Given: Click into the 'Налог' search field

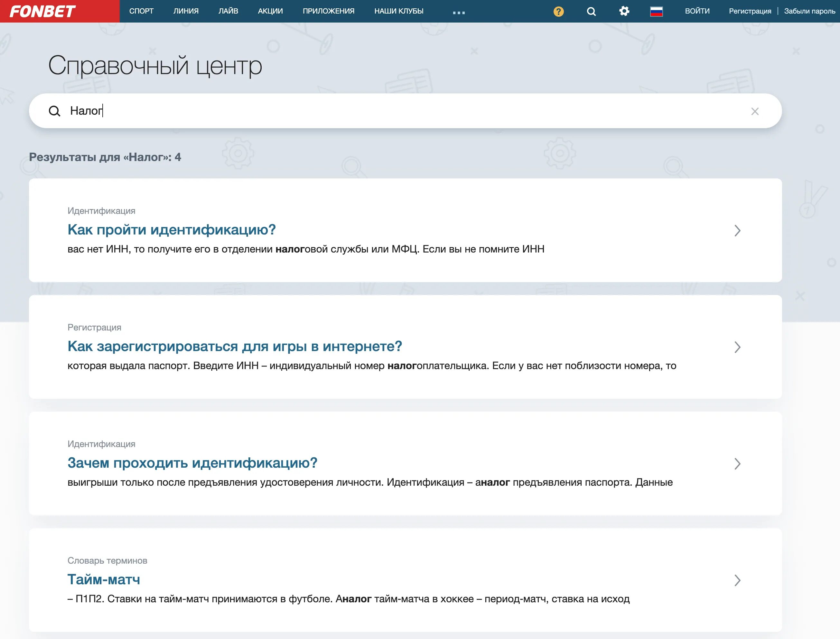Looking at the screenshot, I should pos(380,111).
